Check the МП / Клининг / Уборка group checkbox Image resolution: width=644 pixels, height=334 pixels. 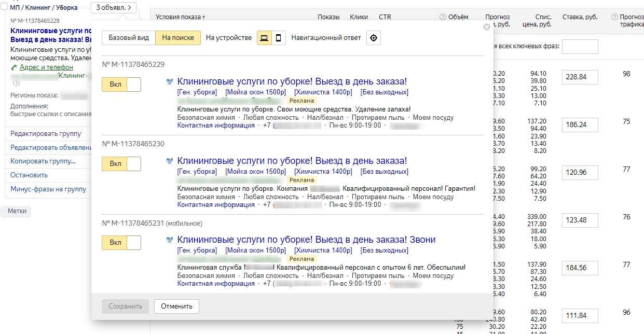click(5, 8)
